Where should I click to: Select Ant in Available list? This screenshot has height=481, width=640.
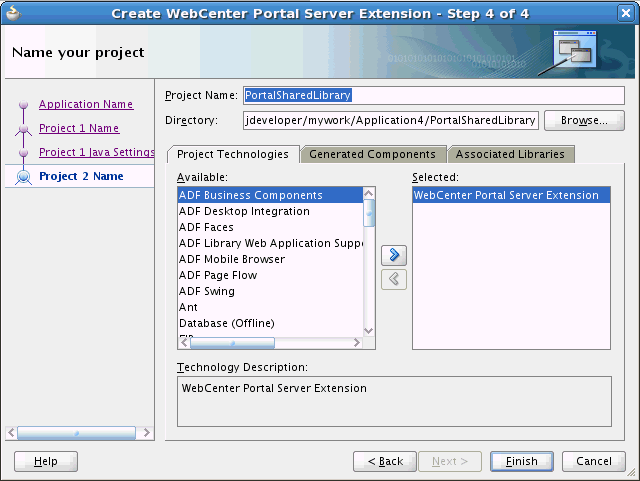click(270, 307)
